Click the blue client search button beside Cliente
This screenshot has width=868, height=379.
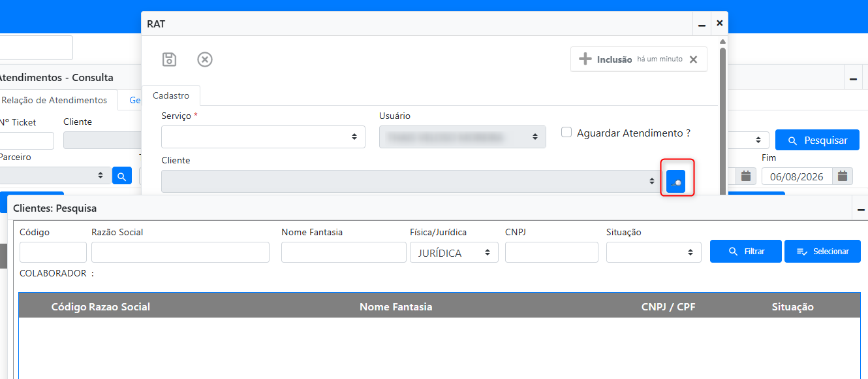675,181
